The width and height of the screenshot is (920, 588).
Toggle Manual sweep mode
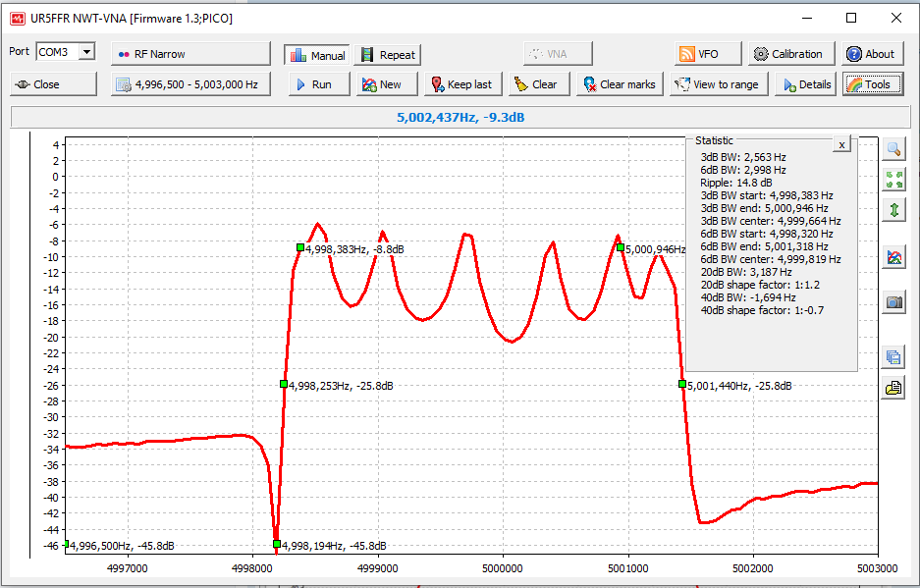point(316,55)
